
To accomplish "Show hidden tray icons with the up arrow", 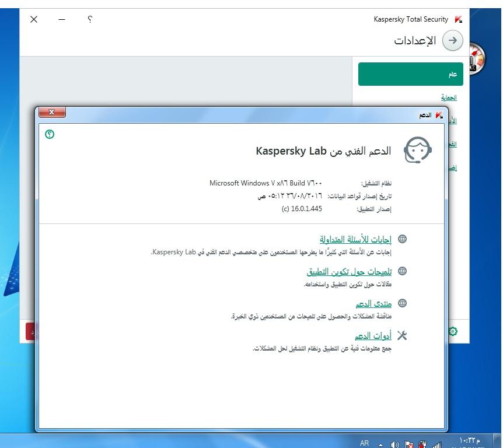I will [x=381, y=445].
